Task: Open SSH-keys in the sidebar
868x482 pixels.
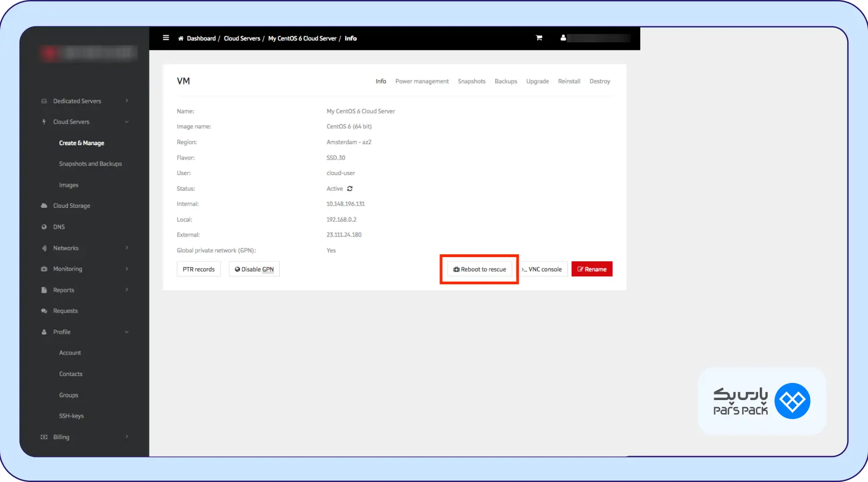Action: tap(71, 416)
